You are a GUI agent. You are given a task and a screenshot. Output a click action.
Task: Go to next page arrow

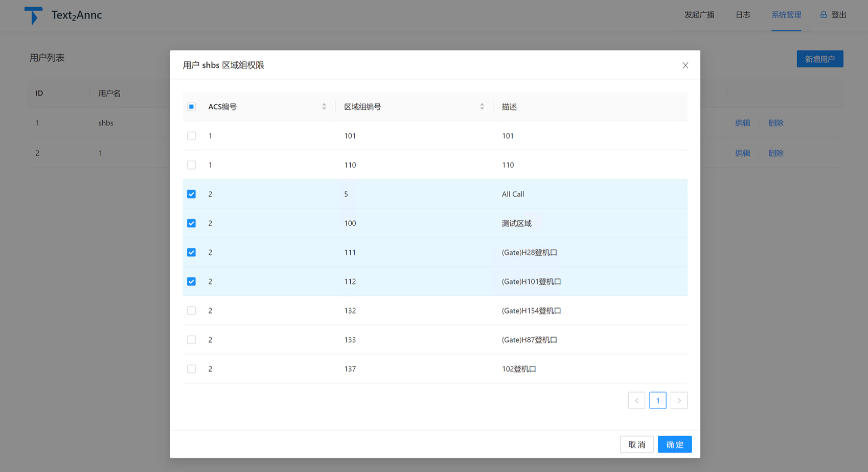click(679, 400)
